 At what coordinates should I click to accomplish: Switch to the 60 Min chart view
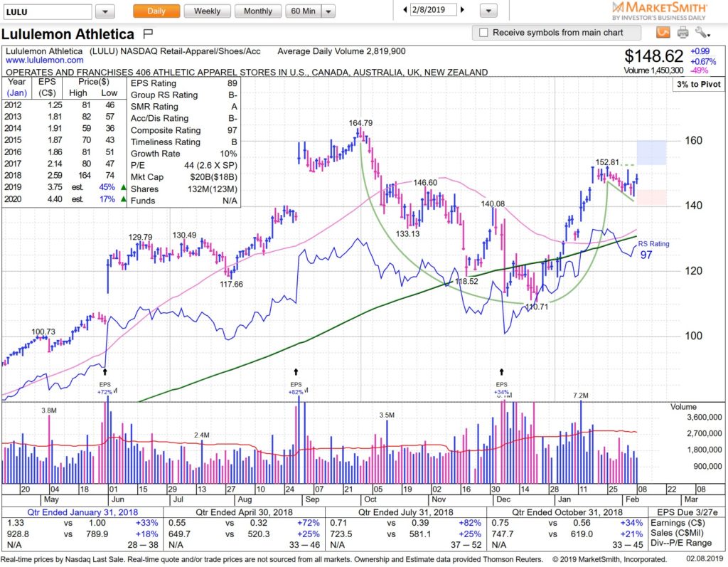click(303, 11)
